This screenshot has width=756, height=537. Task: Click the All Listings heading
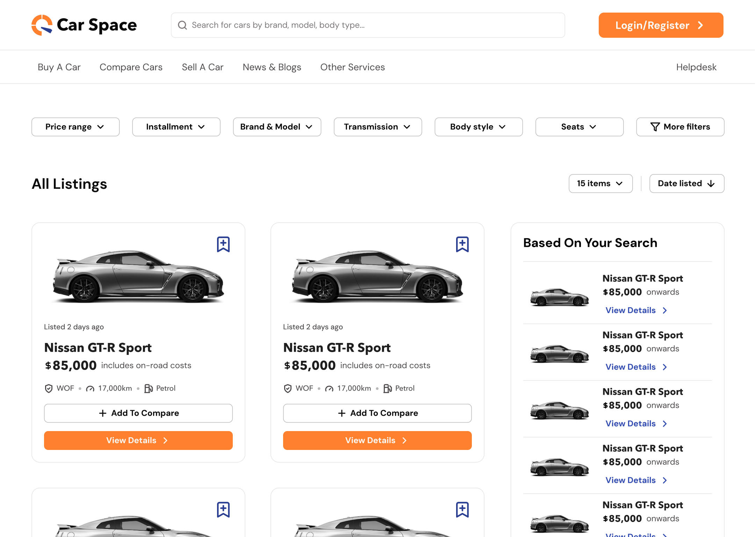tap(69, 184)
